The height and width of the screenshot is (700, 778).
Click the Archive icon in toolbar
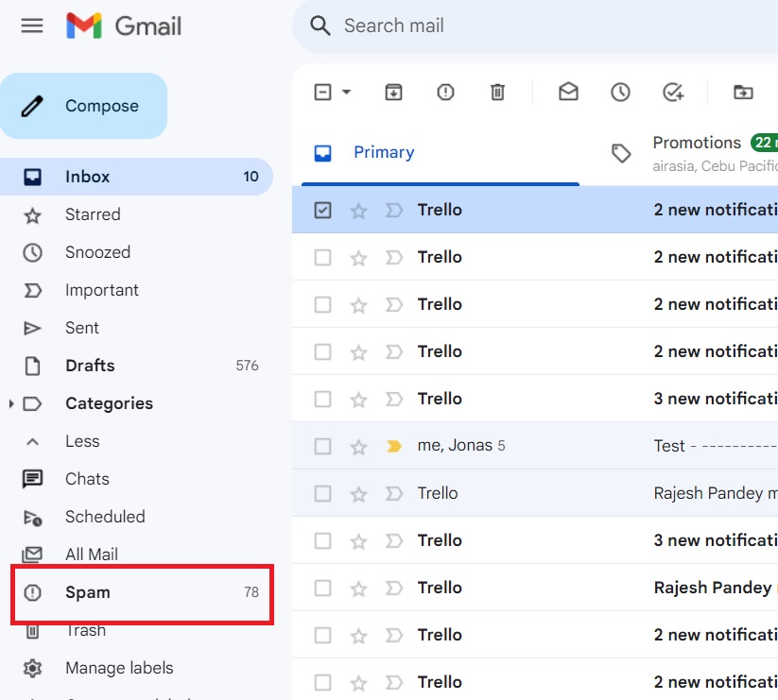click(x=393, y=92)
